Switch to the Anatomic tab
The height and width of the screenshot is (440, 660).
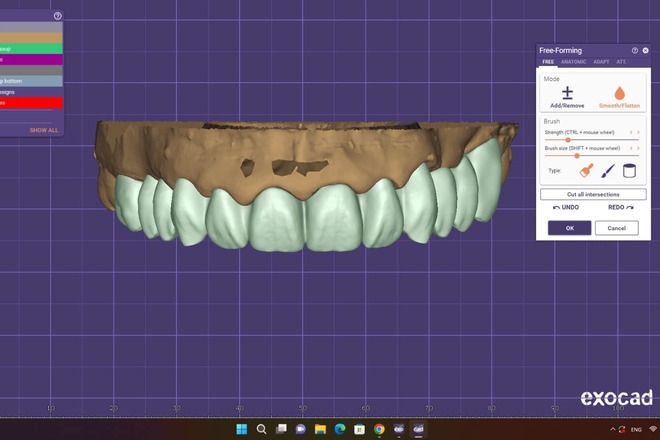pyautogui.click(x=573, y=62)
